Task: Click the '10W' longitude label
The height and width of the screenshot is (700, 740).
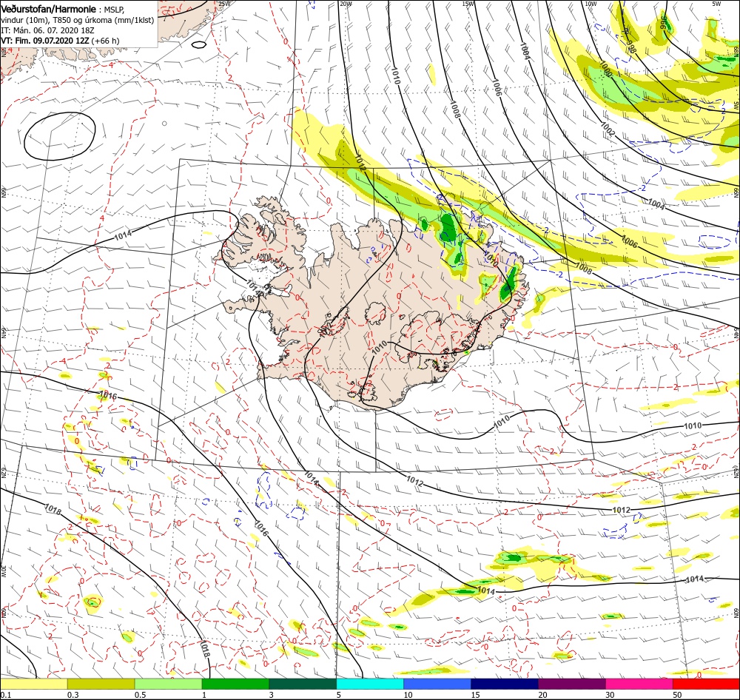Action: click(x=591, y=4)
